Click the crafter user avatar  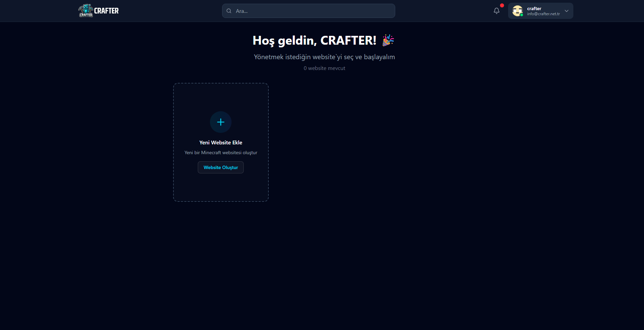point(518,11)
